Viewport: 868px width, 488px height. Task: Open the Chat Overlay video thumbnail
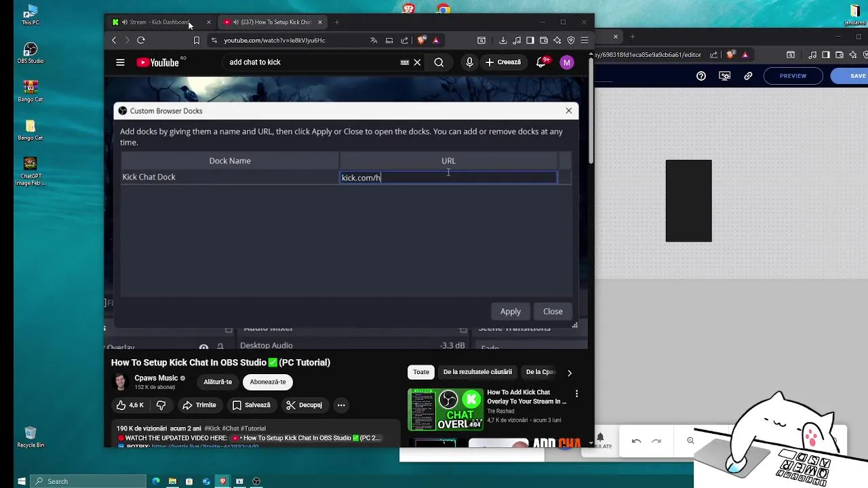[446, 409]
